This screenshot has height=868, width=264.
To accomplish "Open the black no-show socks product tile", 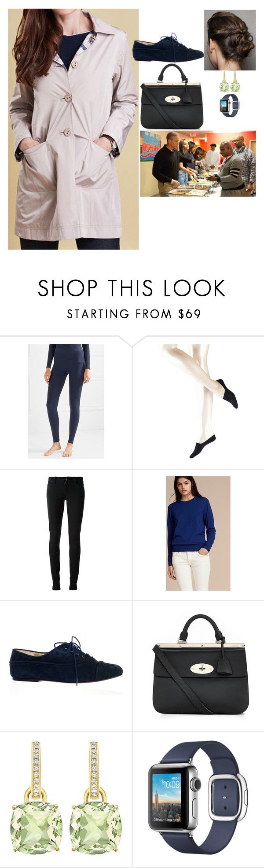I will 198,401.
